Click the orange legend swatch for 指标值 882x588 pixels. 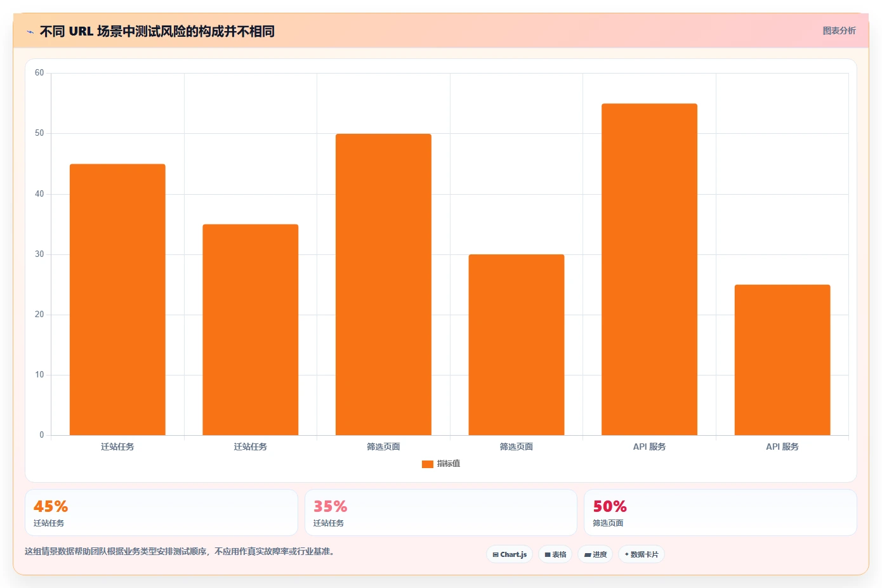pyautogui.click(x=428, y=464)
